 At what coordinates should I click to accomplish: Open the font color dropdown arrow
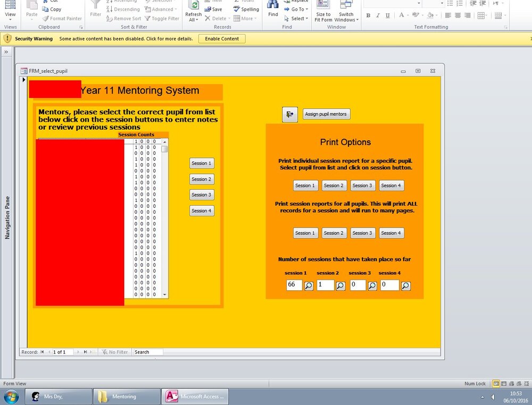(x=408, y=15)
